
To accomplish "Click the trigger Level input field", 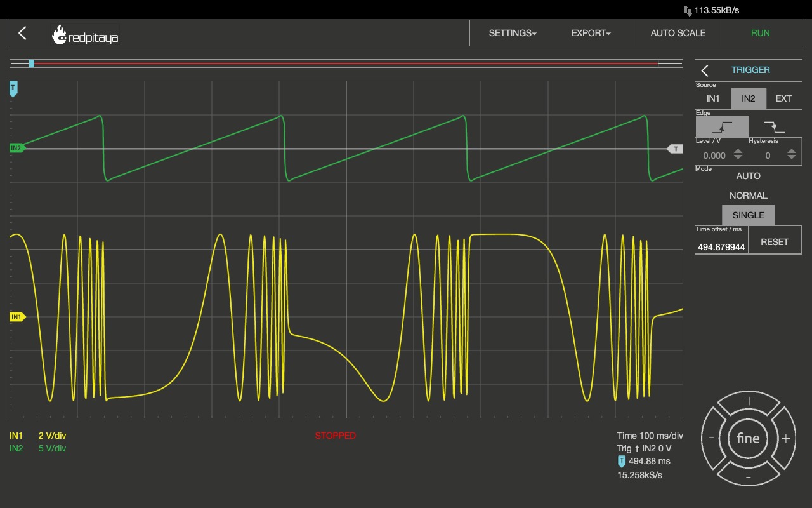I will pyautogui.click(x=714, y=156).
